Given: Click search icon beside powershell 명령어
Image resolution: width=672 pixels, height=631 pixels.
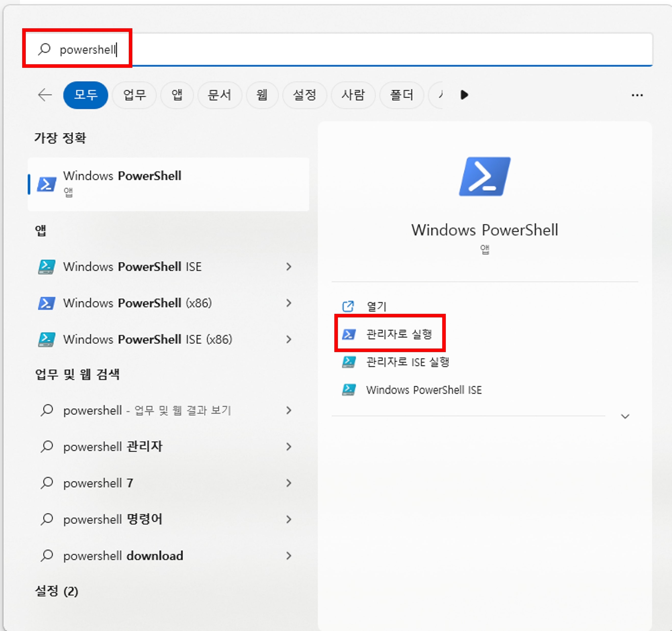Looking at the screenshot, I should click(x=47, y=519).
